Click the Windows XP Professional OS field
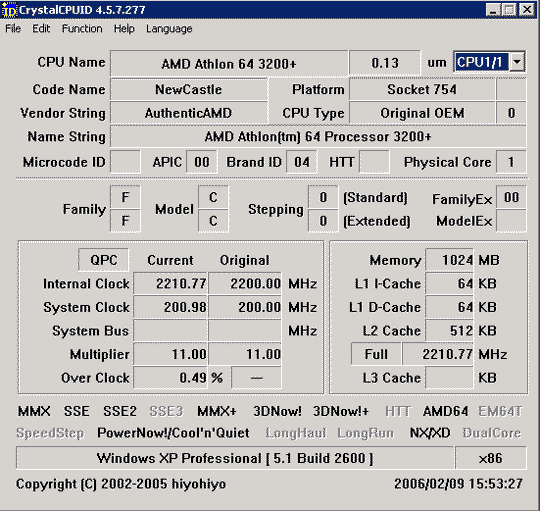The width and height of the screenshot is (540, 511). (x=235, y=458)
